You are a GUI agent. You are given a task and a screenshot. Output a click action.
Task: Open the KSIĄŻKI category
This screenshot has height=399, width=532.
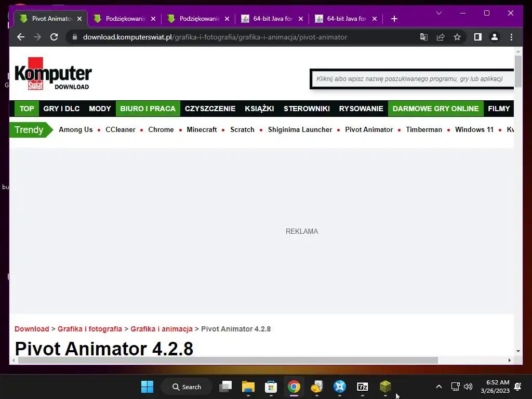259,109
